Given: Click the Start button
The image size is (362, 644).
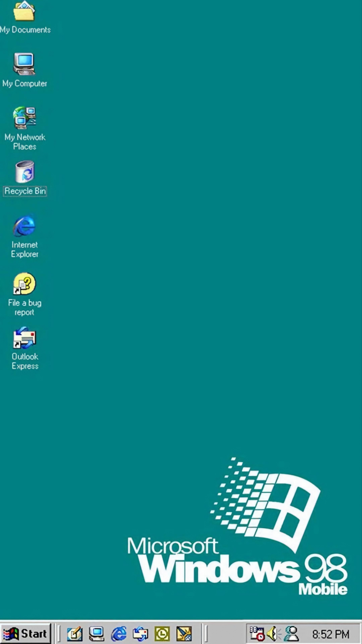Looking at the screenshot, I should [26, 634].
